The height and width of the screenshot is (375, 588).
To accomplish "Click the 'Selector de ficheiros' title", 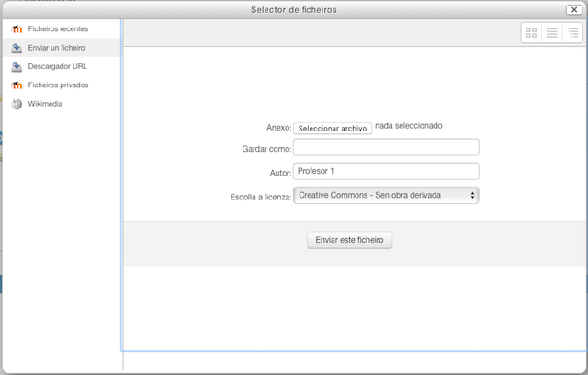I will click(294, 10).
